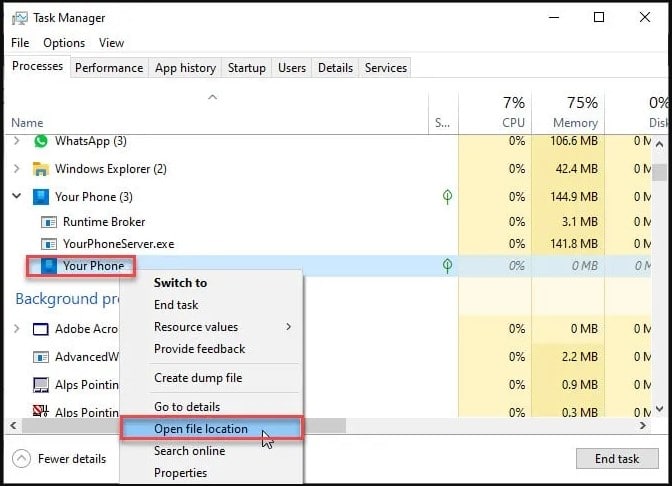Click the green leaf status icon in Your Phone (3) row

pos(447,197)
